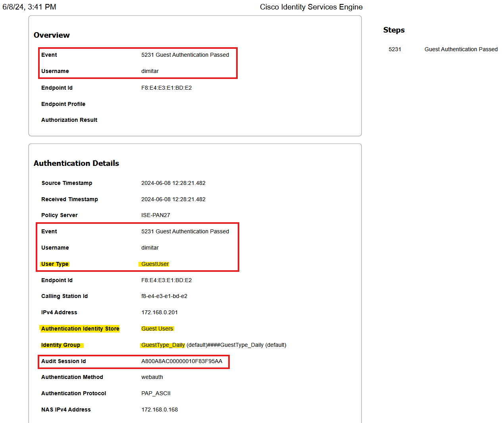The image size is (504, 423).
Task: Click the GuestType_Daily identity group value
Action: tap(163, 345)
